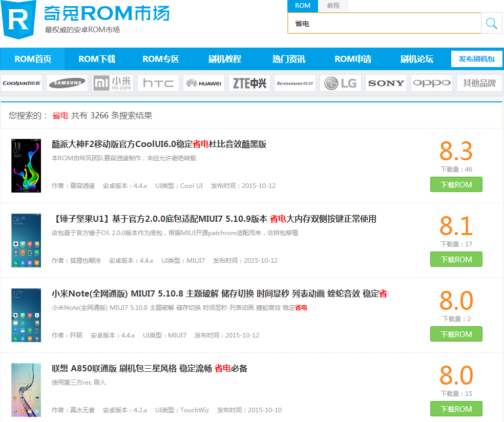The width and height of the screenshot is (504, 422).
Task: Click the magnifier search icon
Action: click(492, 23)
